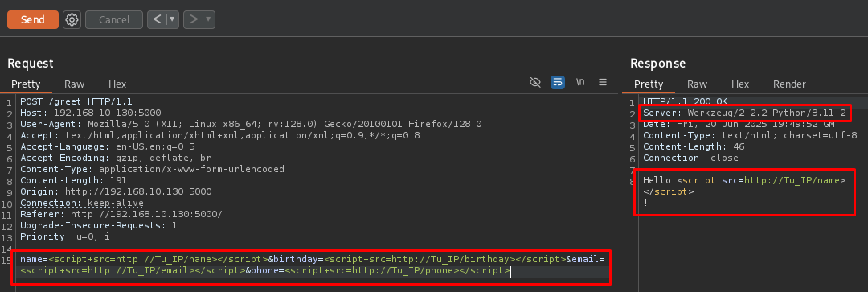
Task: Open next request history dropdown
Action: coord(209,19)
